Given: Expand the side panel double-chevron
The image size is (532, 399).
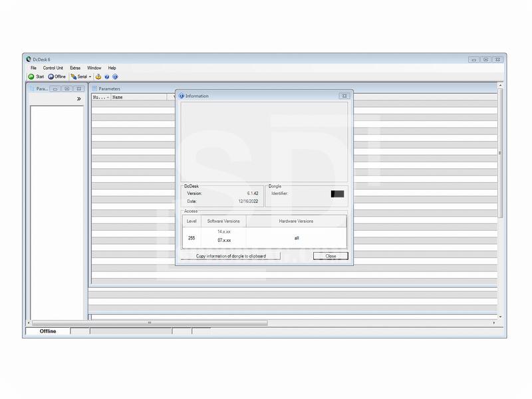Looking at the screenshot, I should (x=78, y=98).
